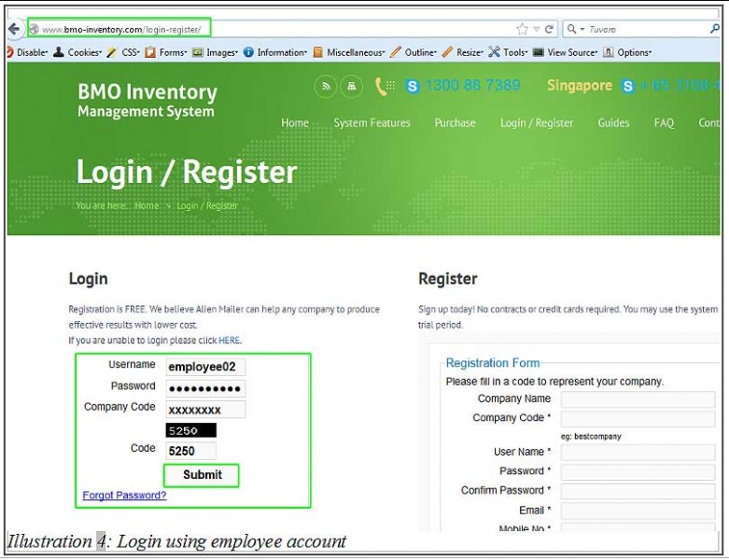
Task: Open the Outline toolbar menu
Action: [414, 52]
